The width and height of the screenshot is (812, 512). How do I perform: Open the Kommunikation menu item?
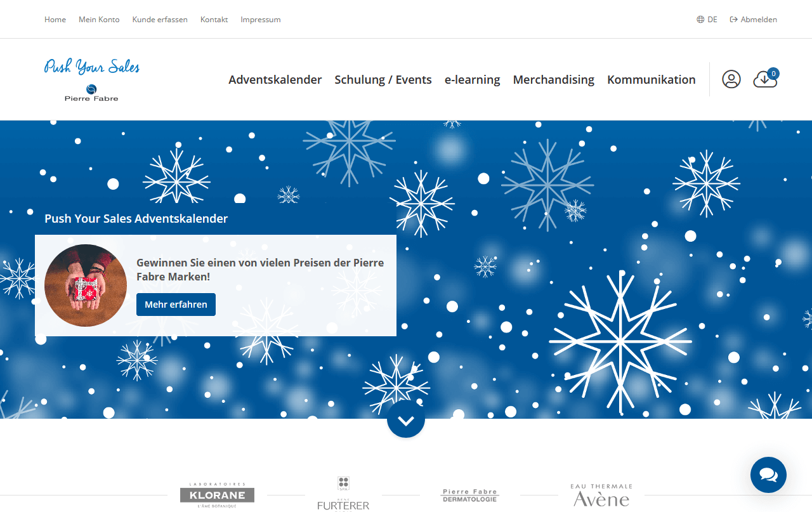(x=651, y=80)
